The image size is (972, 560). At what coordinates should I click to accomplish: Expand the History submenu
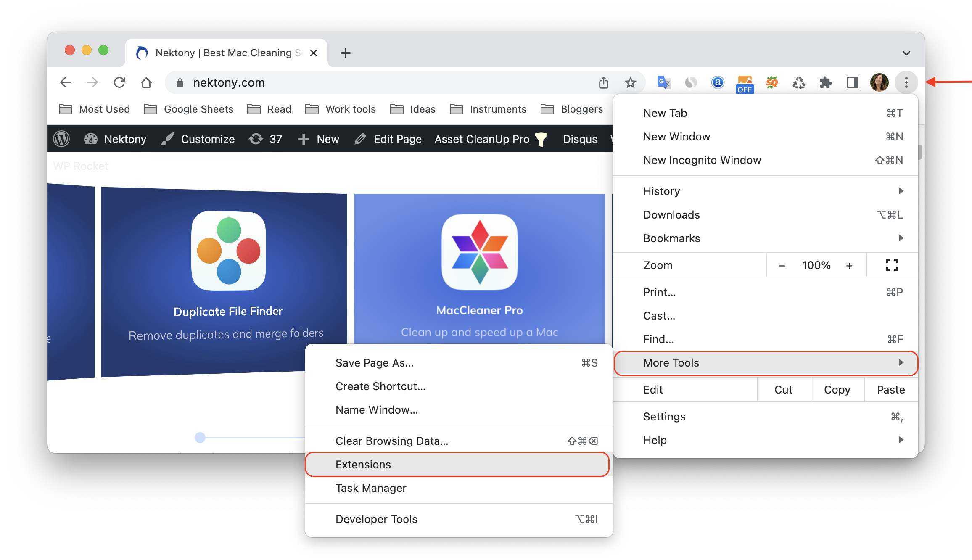pos(766,191)
